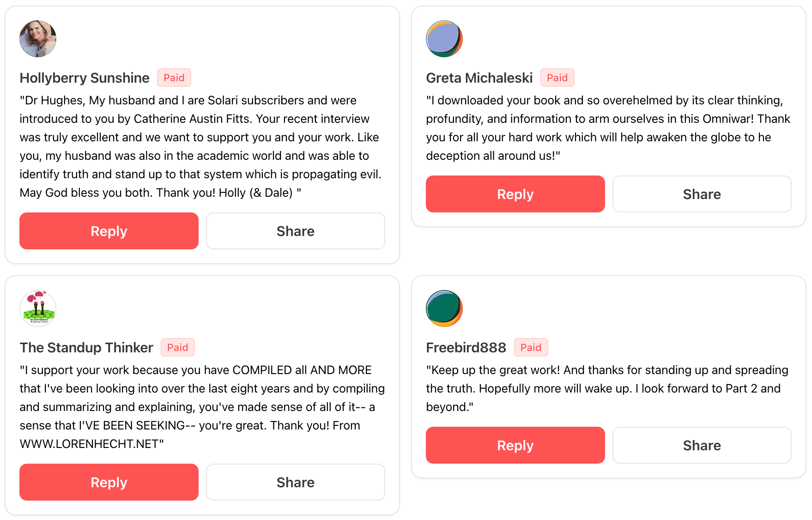Screen dimensions: 812x520
Task: Reply to Freebird888's message
Action: (515, 445)
